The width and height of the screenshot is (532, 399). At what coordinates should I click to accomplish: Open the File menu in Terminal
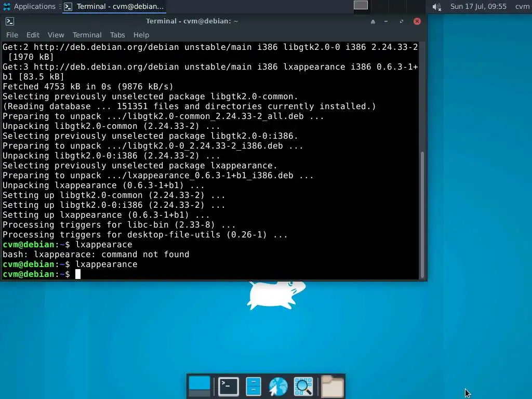[12, 35]
